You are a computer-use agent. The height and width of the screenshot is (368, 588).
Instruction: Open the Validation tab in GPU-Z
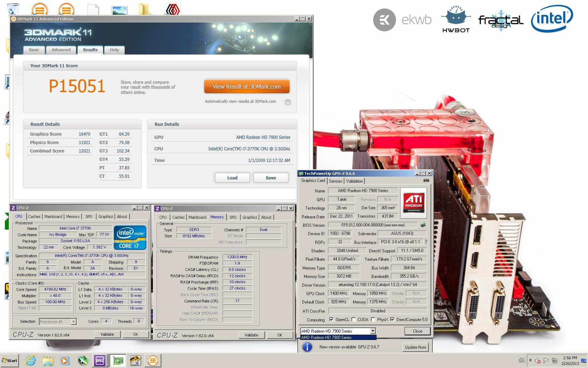pyautogui.click(x=355, y=181)
